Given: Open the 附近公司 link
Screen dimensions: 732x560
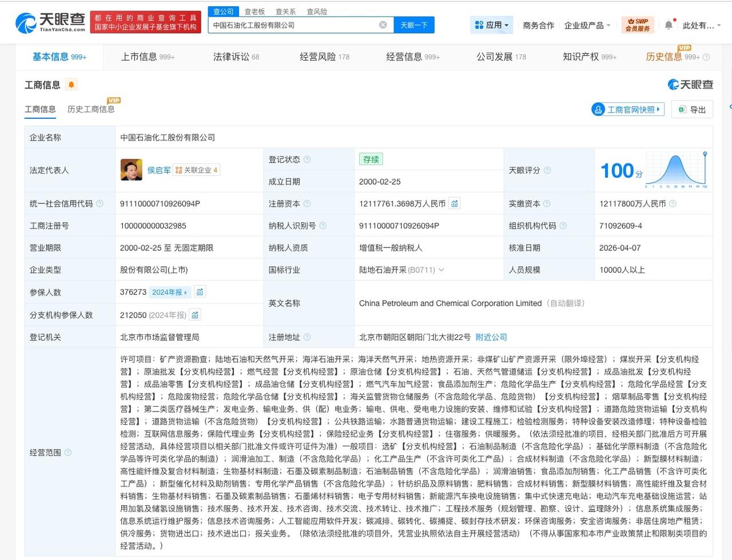Looking at the screenshot, I should (x=491, y=337).
